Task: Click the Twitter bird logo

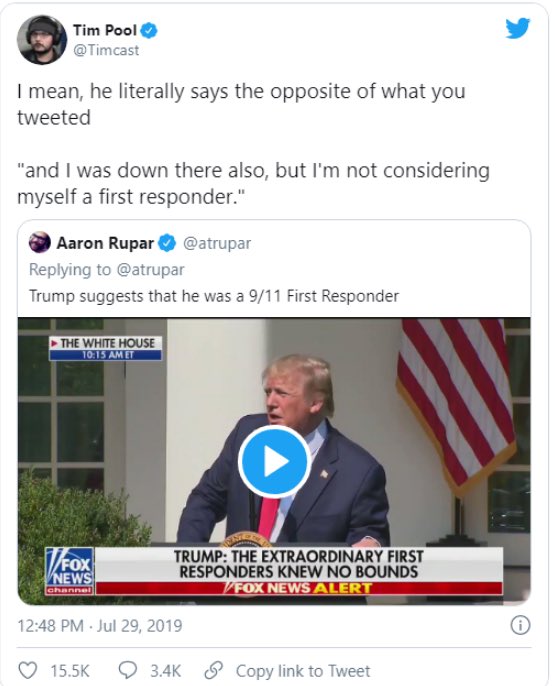Action: (x=518, y=28)
